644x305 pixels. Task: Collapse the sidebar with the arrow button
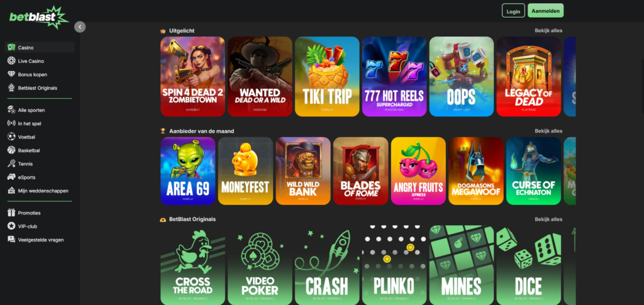80,27
